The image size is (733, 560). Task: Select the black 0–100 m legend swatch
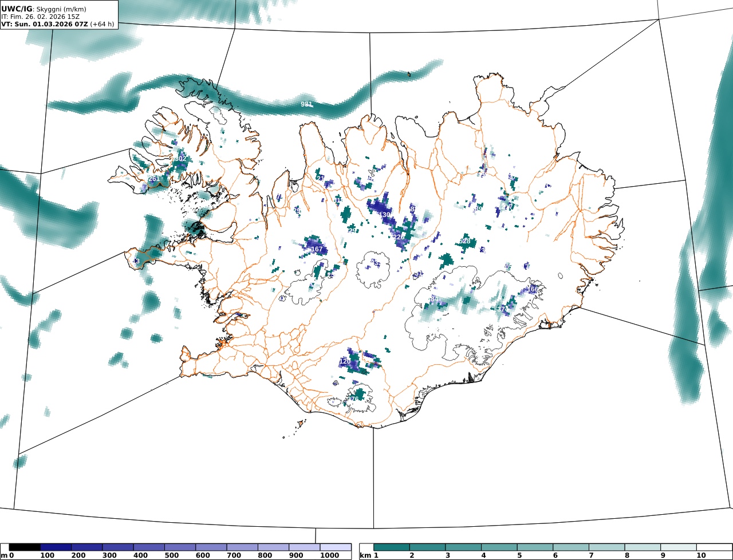pyautogui.click(x=25, y=547)
